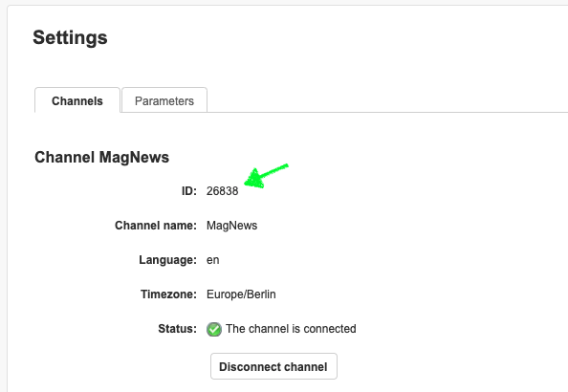
Task: Switch to the Channels tab
Action: coord(77,100)
